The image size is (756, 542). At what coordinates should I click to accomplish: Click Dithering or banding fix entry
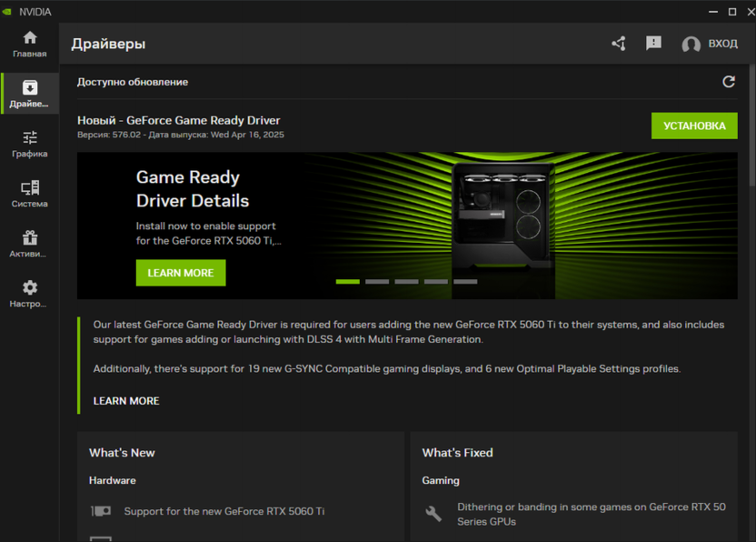pyautogui.click(x=592, y=514)
